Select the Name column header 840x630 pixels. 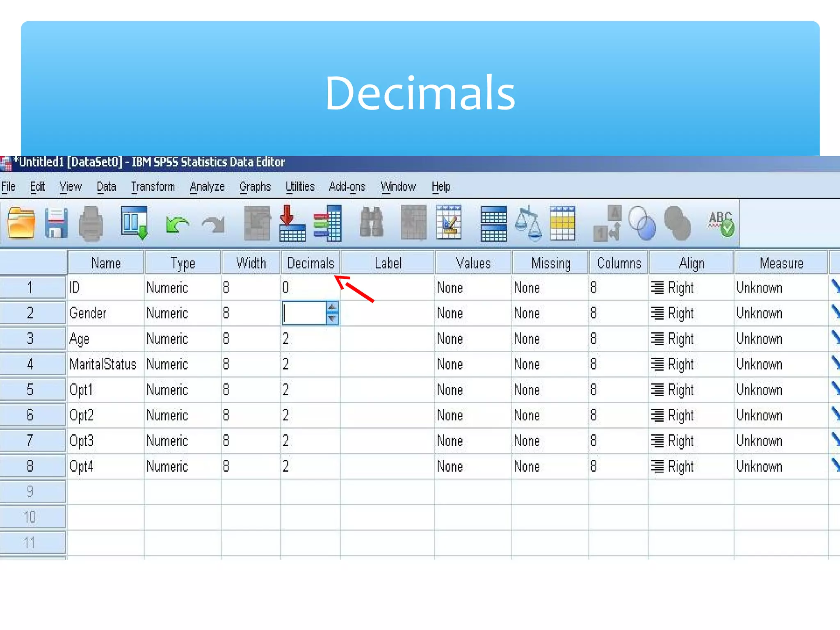pos(106,263)
